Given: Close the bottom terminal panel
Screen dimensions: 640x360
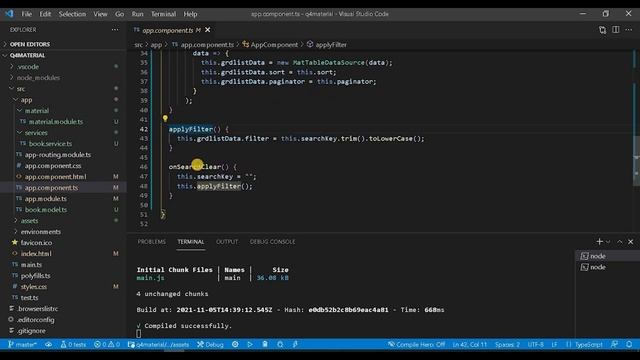Looking at the screenshot, I should [x=631, y=242].
